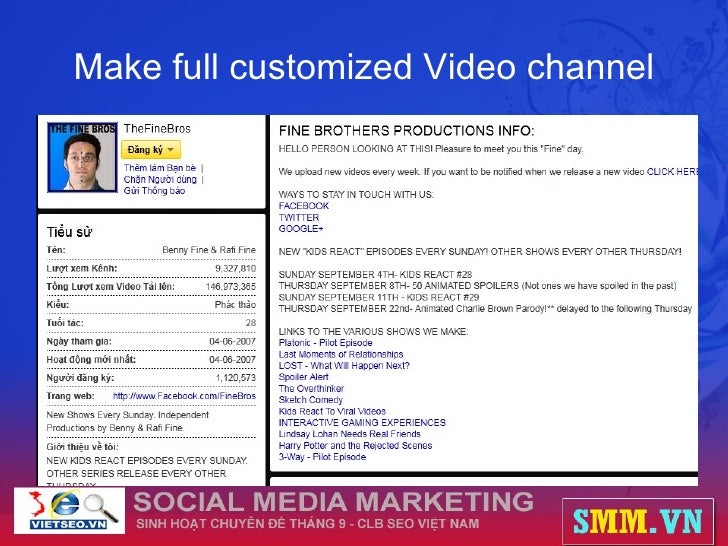Open INTERACTIVE GAMING EXPERIENCES link

tap(362, 422)
